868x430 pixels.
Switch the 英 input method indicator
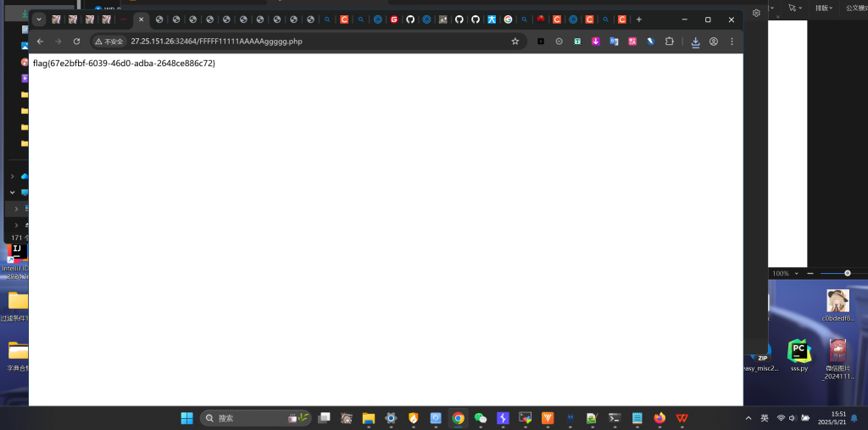764,418
